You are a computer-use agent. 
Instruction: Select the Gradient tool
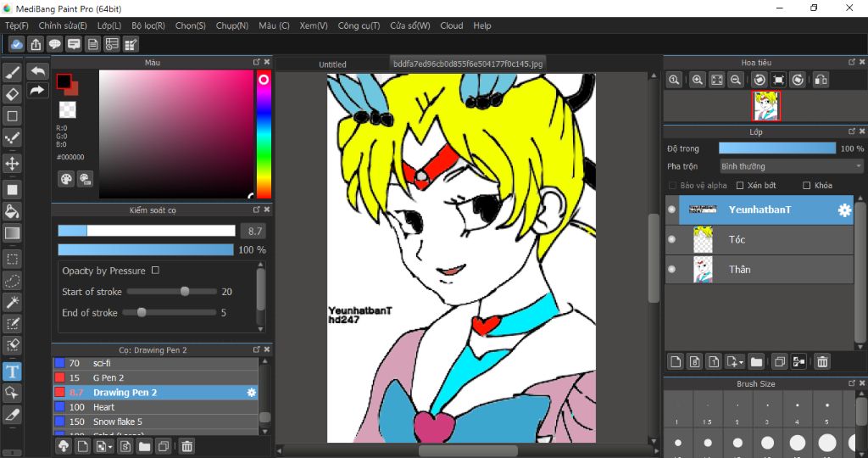(x=12, y=233)
